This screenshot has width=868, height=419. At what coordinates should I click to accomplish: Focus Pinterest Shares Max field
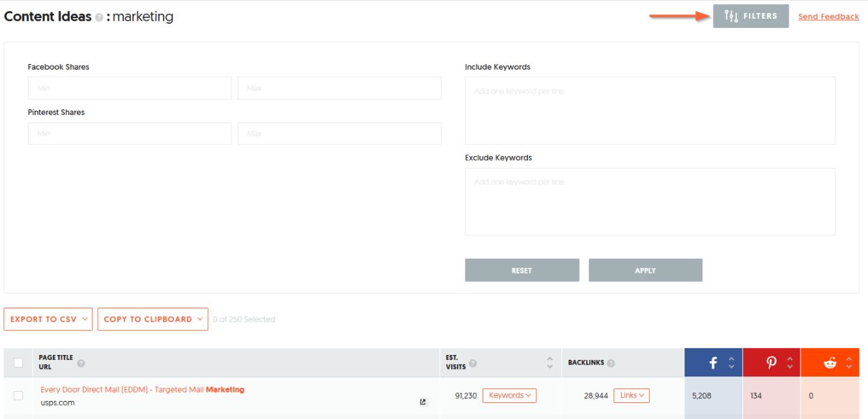[339, 134]
